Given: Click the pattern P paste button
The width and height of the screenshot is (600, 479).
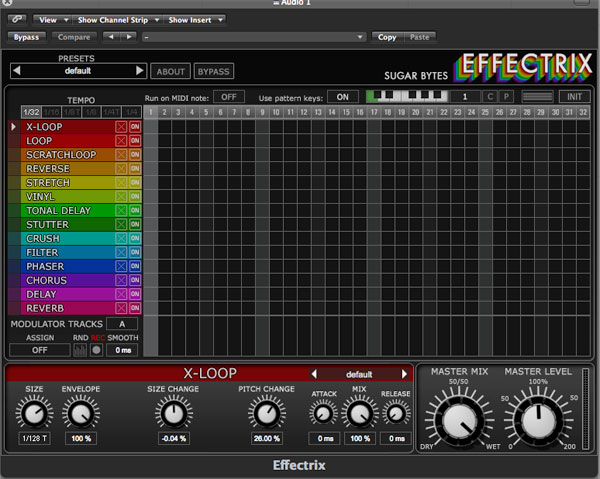Looking at the screenshot, I should tap(506, 96).
